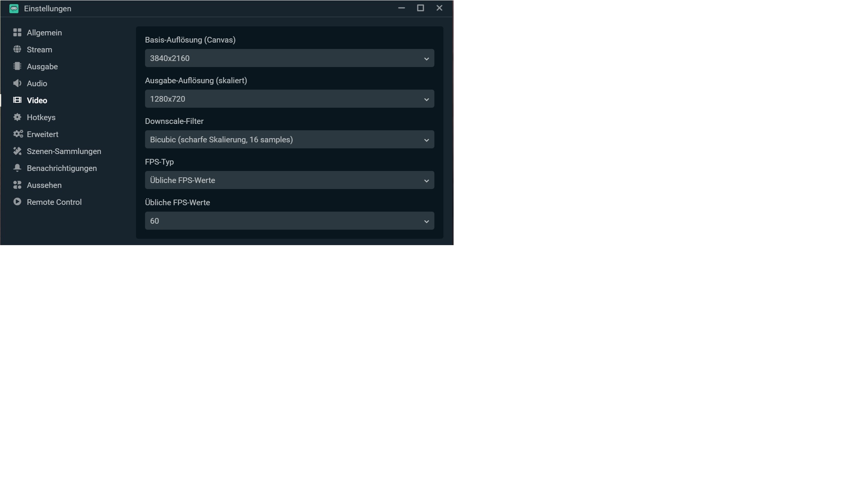
Task: Click the Audio speaker icon
Action: point(17,84)
